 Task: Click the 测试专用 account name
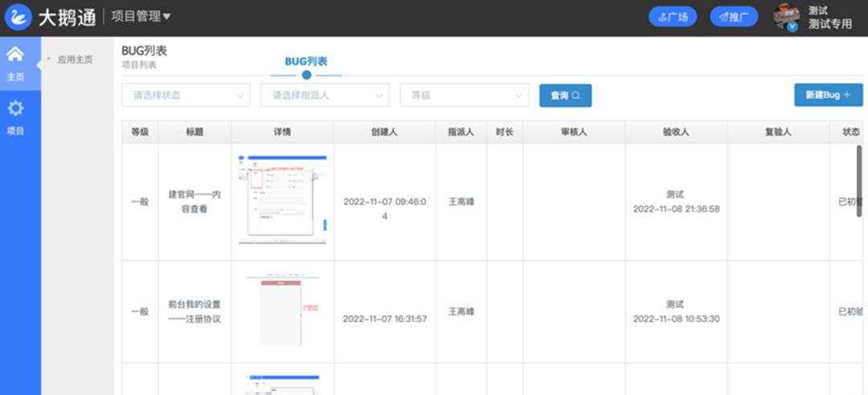point(829,24)
